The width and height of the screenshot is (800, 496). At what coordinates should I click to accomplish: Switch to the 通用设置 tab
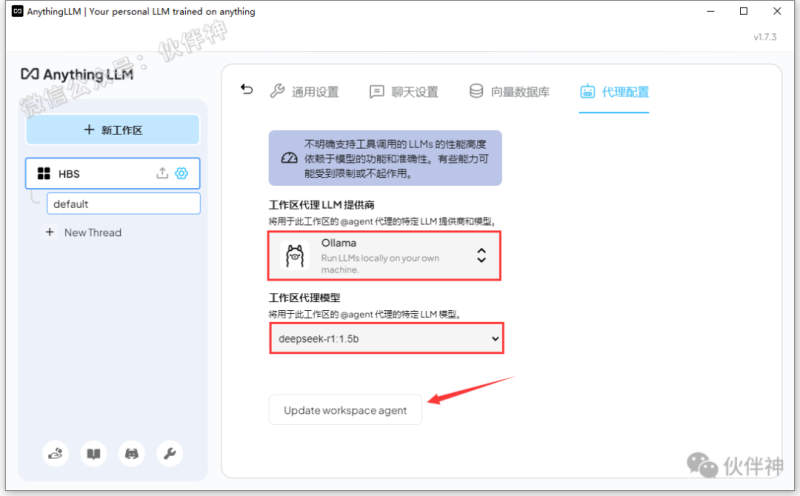click(x=304, y=92)
